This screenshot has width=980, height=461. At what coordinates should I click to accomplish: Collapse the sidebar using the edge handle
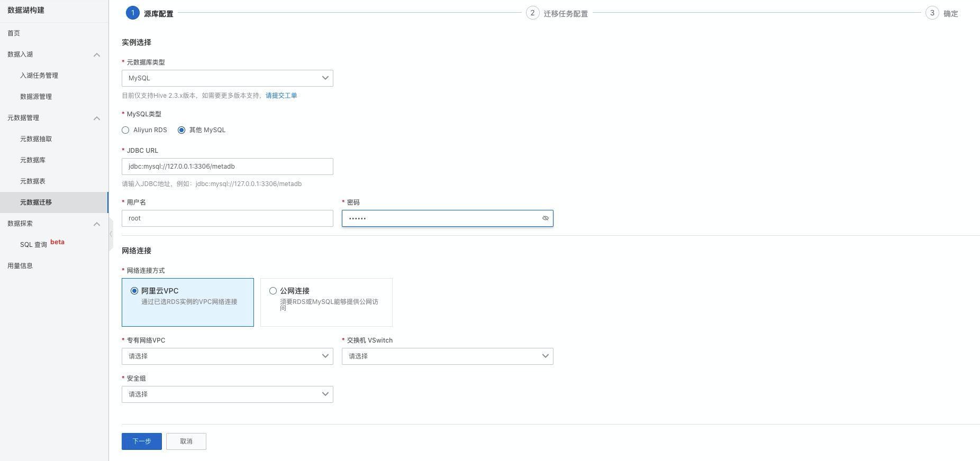[x=111, y=234]
